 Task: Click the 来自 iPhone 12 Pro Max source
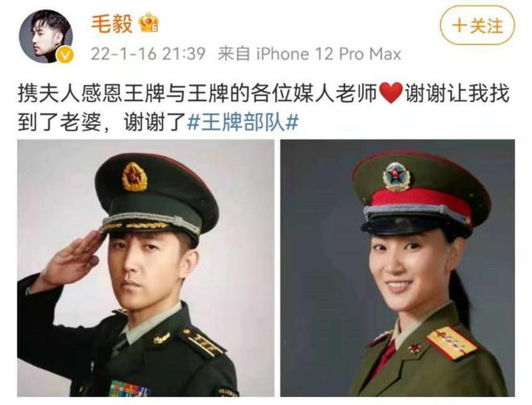tap(309, 54)
